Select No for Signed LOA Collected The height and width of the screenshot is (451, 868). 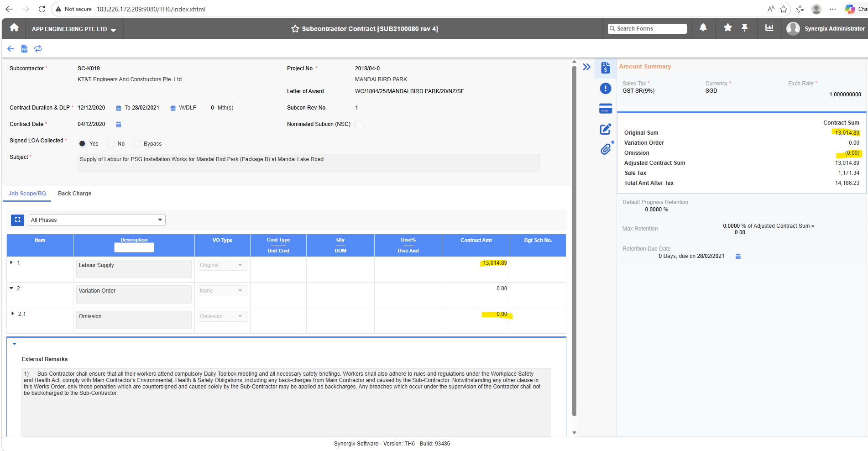coord(110,144)
